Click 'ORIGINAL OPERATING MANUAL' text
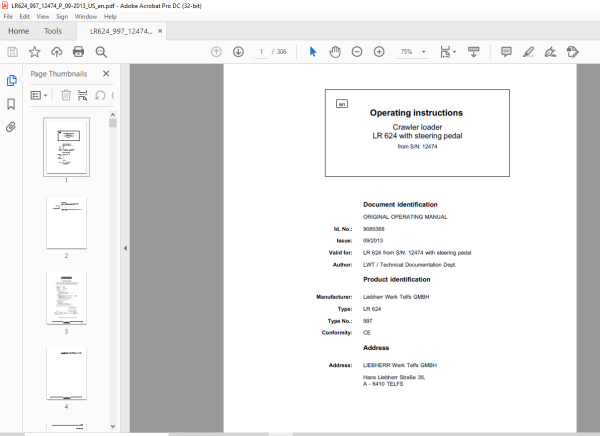Screen dimensions: 600x436 405,217
